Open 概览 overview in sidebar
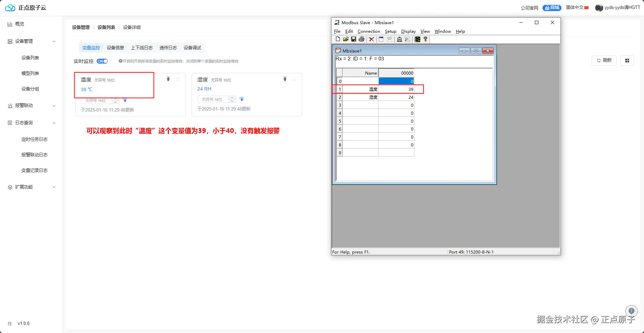644x333 pixels. 16,24
